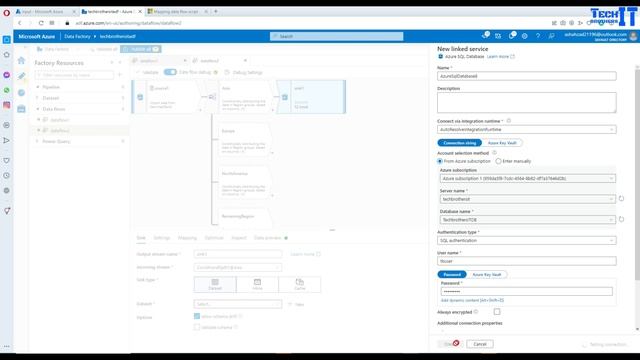
Task: Tick the Always encrypted checkbox
Action: [x=497, y=312]
